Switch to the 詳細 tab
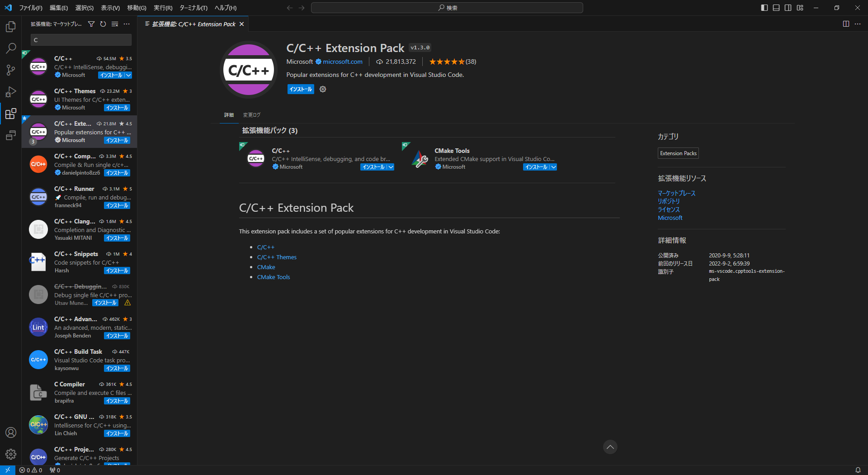 point(229,115)
